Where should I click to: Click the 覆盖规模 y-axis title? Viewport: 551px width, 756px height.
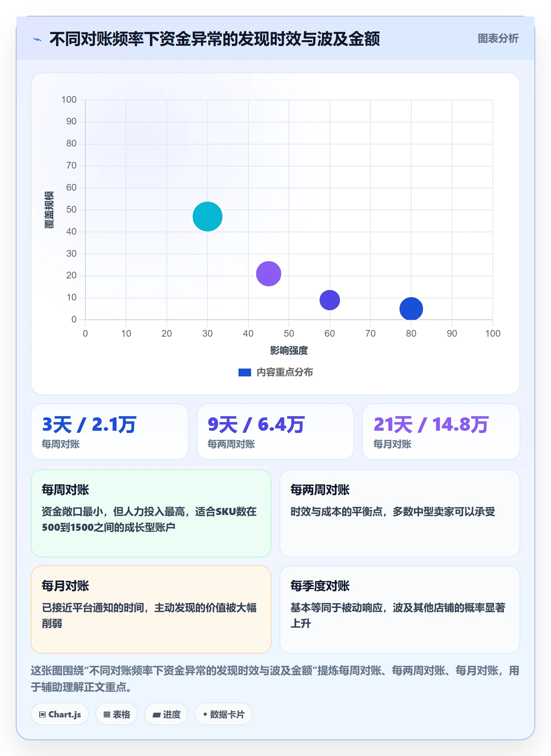coord(49,210)
